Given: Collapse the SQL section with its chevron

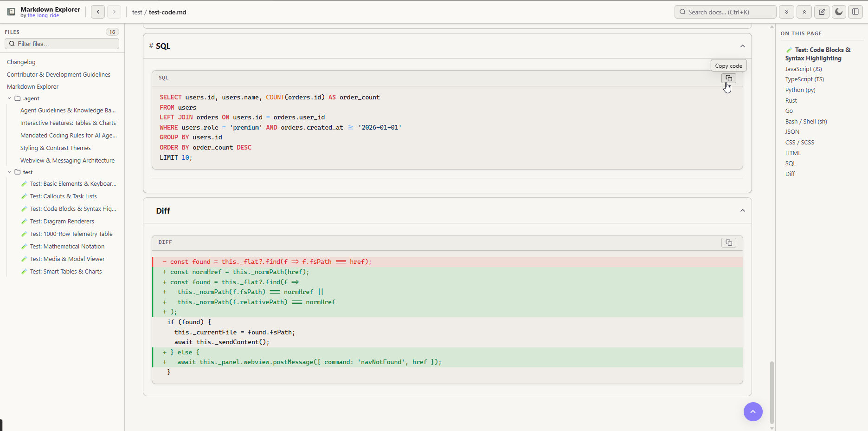Looking at the screenshot, I should [x=742, y=46].
